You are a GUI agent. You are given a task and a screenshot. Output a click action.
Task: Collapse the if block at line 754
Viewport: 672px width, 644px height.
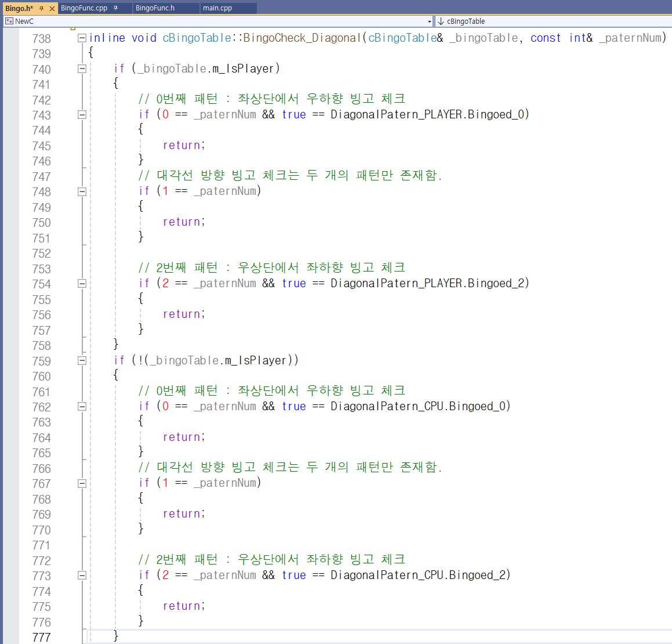click(x=82, y=283)
